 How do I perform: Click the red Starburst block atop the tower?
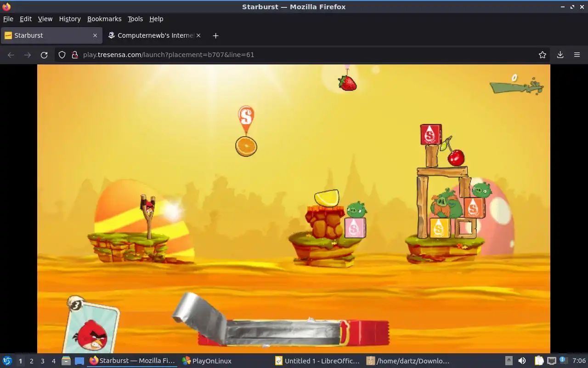[x=431, y=134]
